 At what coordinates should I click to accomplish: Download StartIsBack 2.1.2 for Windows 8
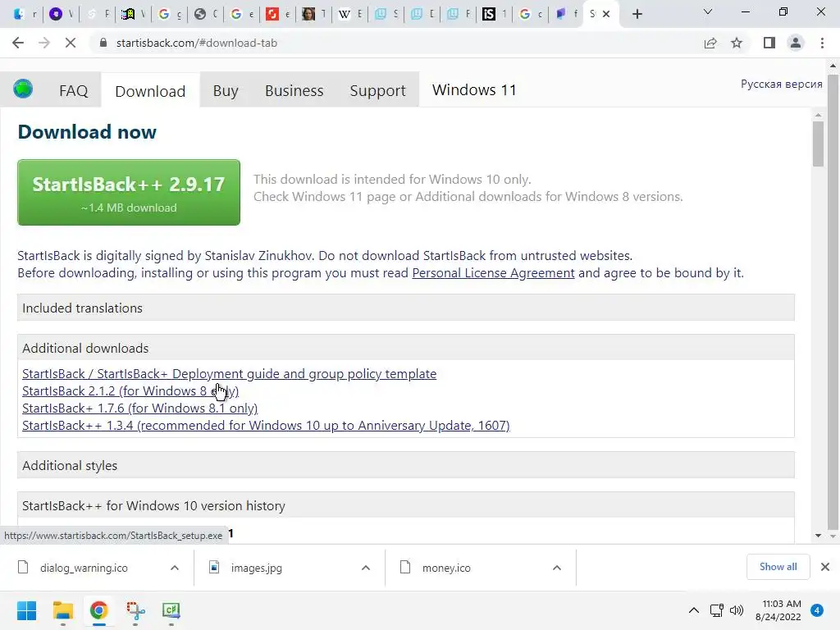130,391
